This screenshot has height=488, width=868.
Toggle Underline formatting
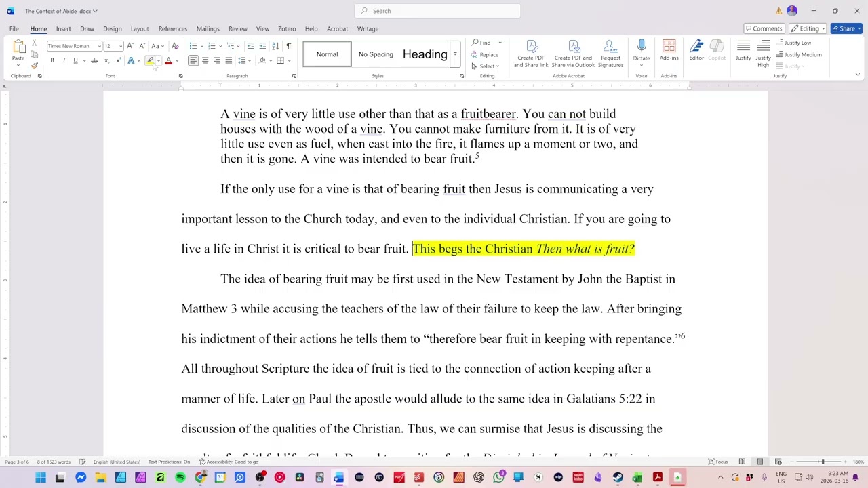tap(75, 60)
